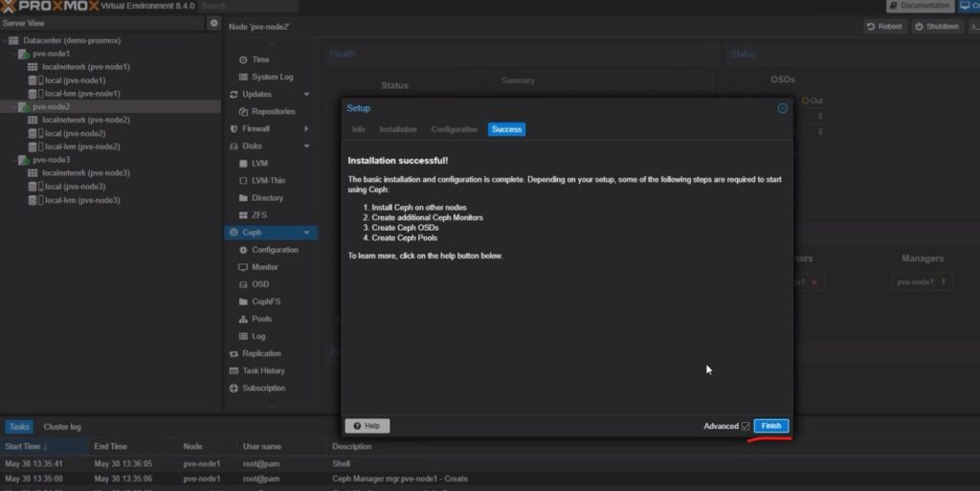
Task: Collapse the Updates submenu arrow
Action: (x=306, y=95)
